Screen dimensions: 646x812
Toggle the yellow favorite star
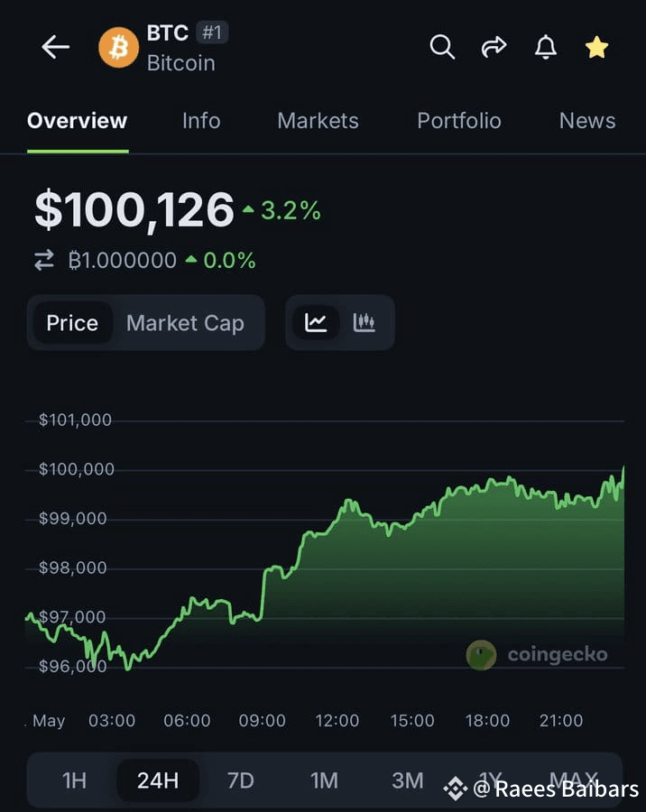coord(596,47)
